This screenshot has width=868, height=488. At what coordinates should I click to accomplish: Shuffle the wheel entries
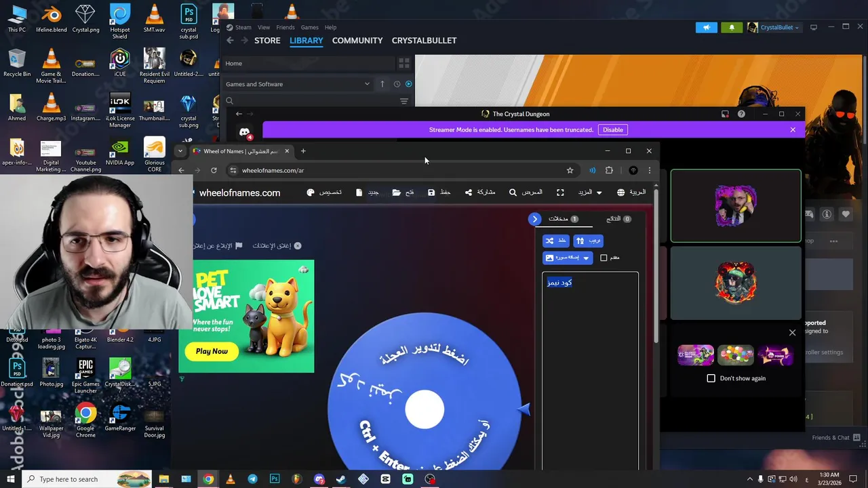[x=555, y=241]
